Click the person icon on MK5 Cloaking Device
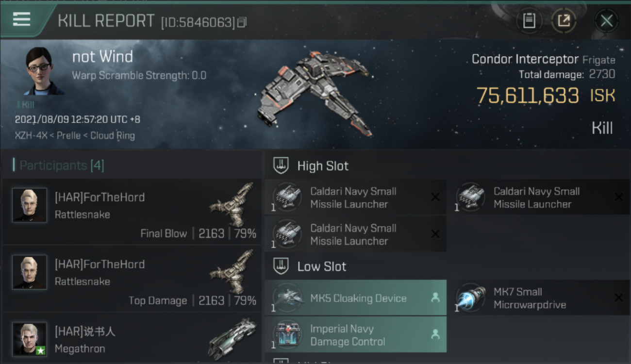Screen dimensions: 631x364 [x=435, y=298]
